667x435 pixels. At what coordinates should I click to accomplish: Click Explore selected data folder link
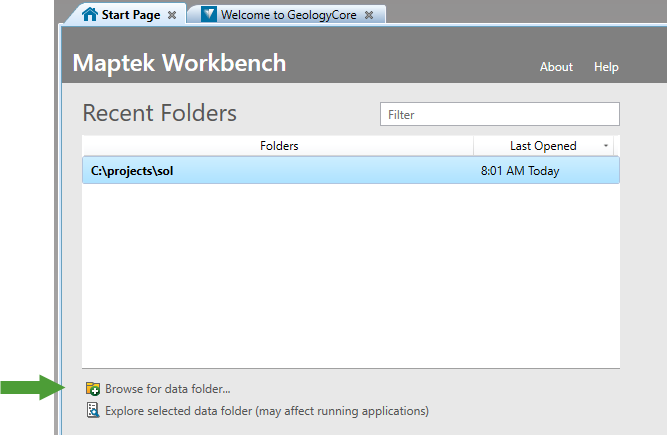point(267,411)
